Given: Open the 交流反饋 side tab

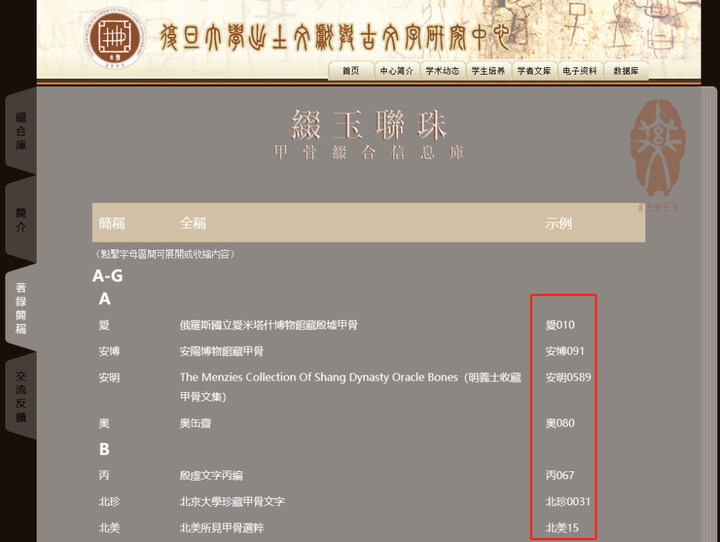Looking at the screenshot, I should [21, 396].
